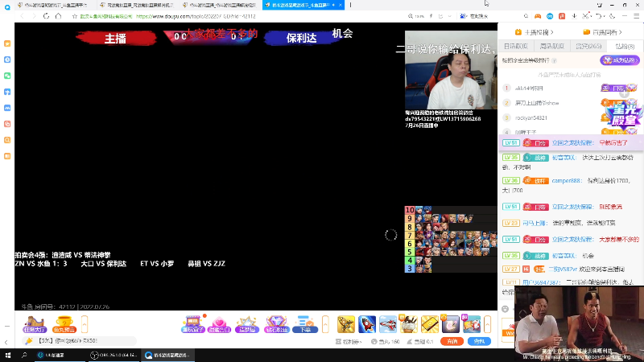Reload the page with the refresh icon
Screen dimensions: 644x362
(46, 16)
